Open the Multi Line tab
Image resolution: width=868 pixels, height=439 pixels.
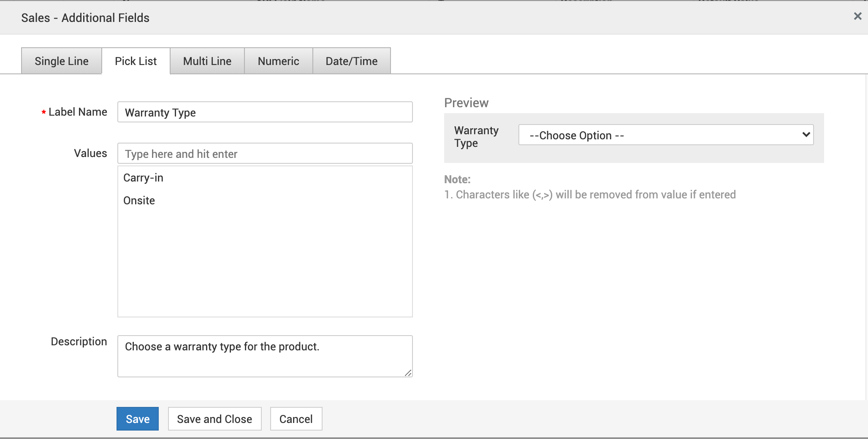pyautogui.click(x=207, y=61)
